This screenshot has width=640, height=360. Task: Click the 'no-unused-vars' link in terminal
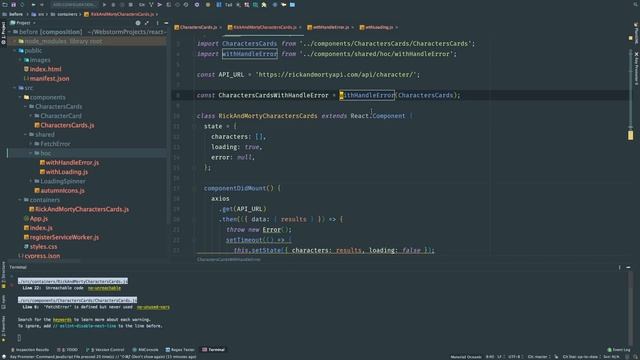click(x=153, y=307)
